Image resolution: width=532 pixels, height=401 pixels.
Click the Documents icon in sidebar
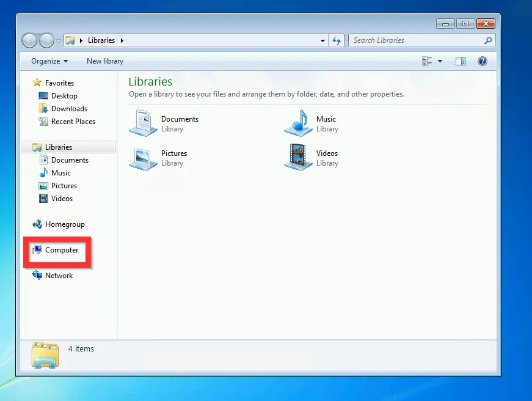(43, 160)
